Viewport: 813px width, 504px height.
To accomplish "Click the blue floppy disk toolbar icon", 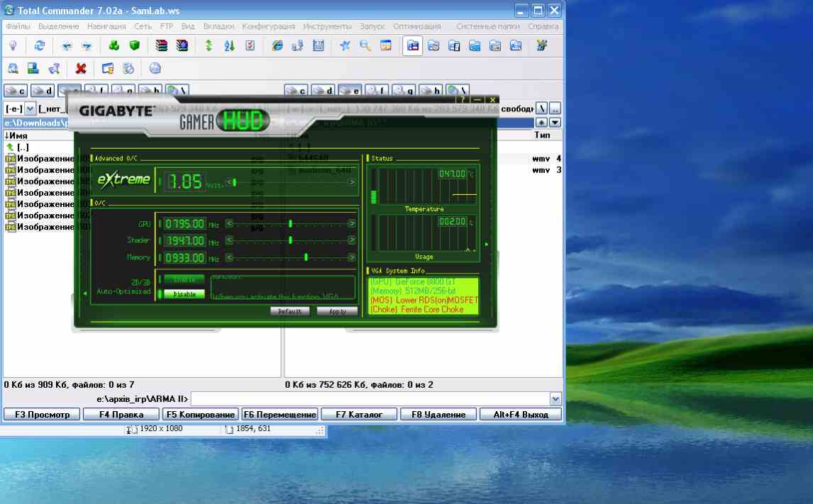I will [x=319, y=46].
